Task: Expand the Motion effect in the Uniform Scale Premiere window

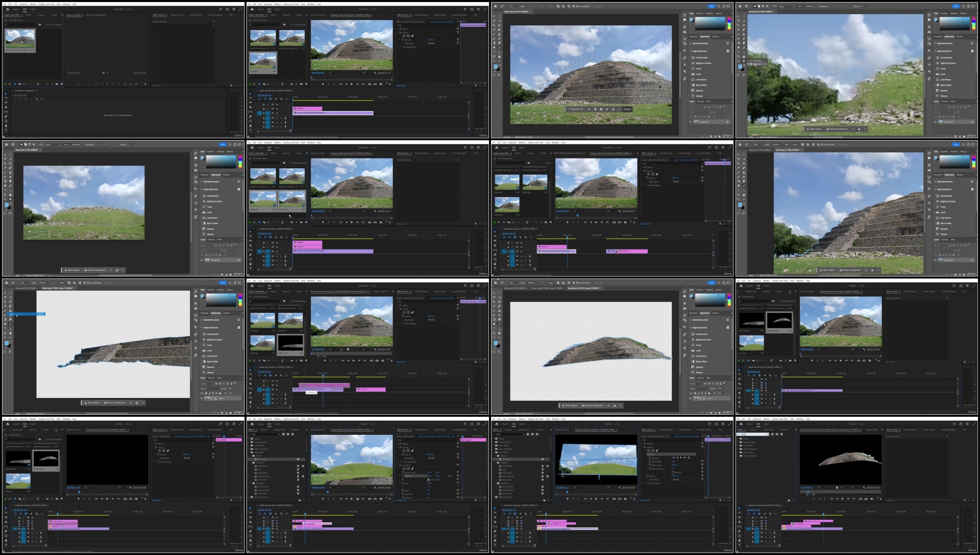Action: click(398, 443)
